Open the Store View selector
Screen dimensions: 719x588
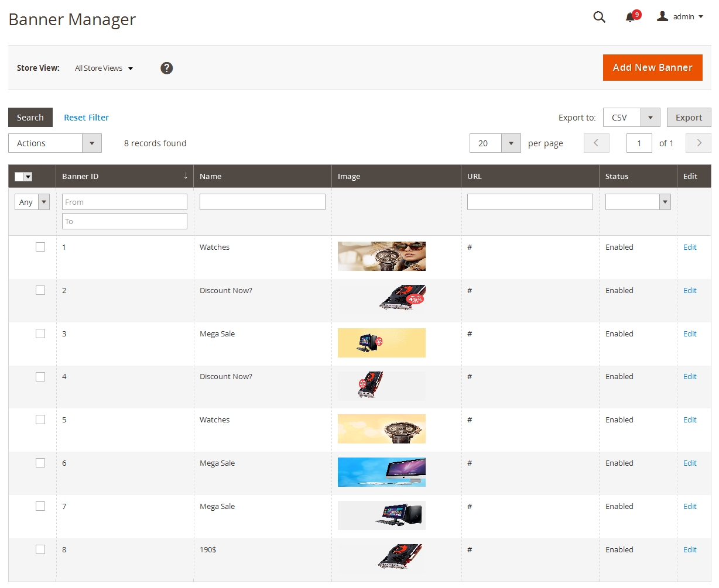pyautogui.click(x=104, y=68)
